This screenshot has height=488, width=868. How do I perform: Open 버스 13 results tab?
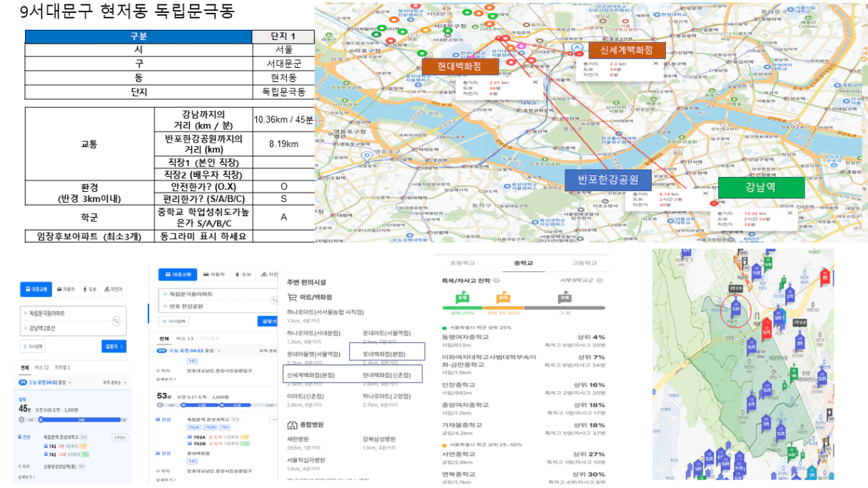[185, 338]
